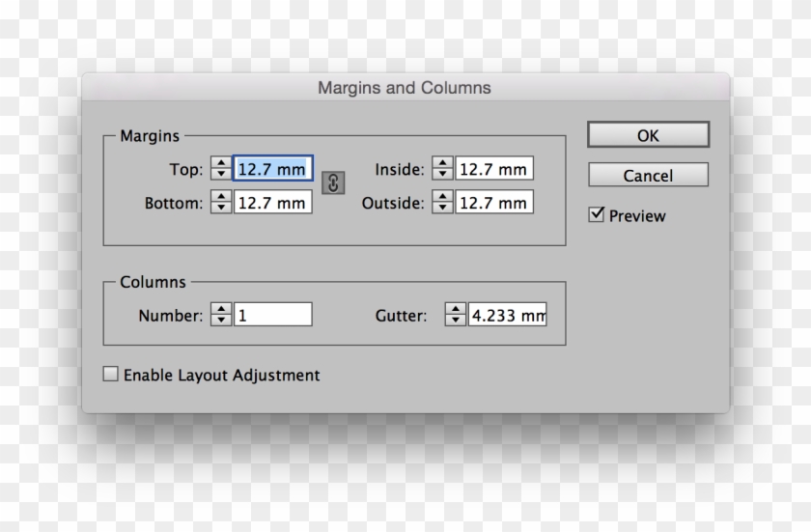Click the Gutter: label
The height and width of the screenshot is (532, 811).
tap(401, 316)
